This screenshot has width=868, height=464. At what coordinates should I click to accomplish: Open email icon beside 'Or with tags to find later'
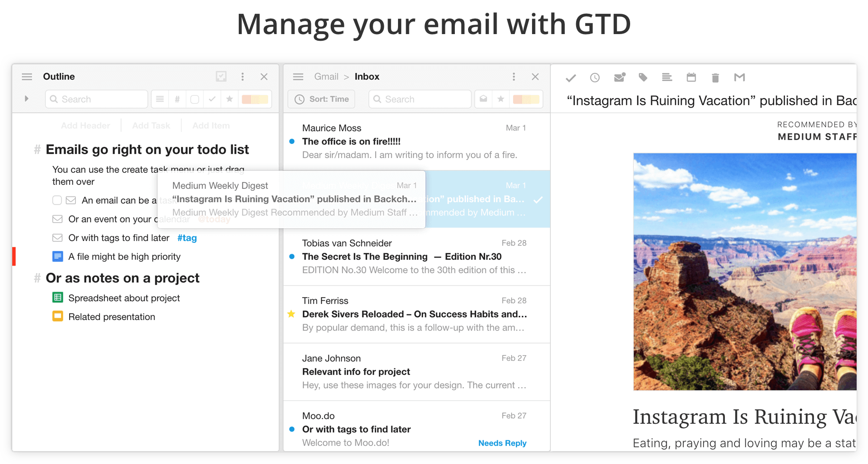pyautogui.click(x=57, y=238)
